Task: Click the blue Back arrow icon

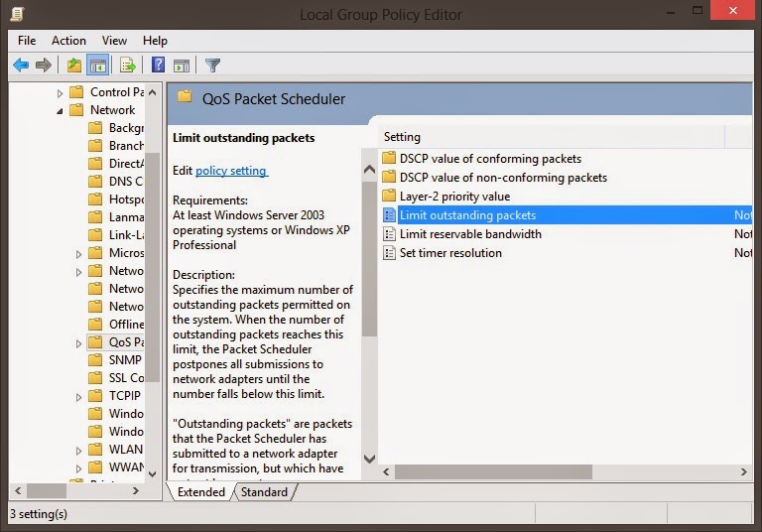Action: coord(21,65)
